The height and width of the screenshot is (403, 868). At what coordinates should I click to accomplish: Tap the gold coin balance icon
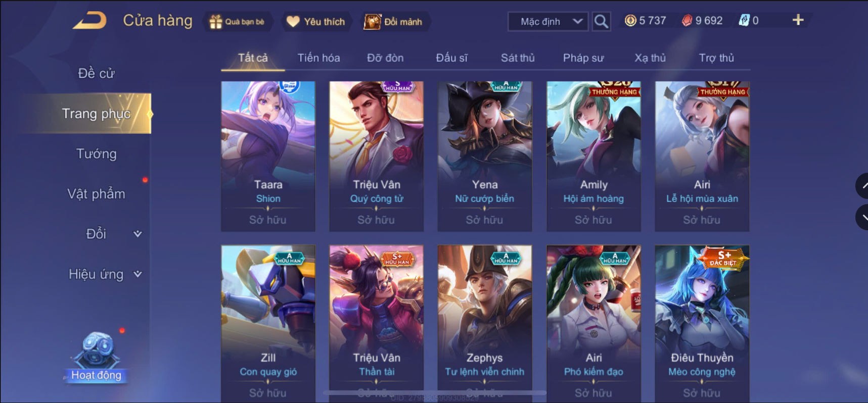pyautogui.click(x=630, y=21)
